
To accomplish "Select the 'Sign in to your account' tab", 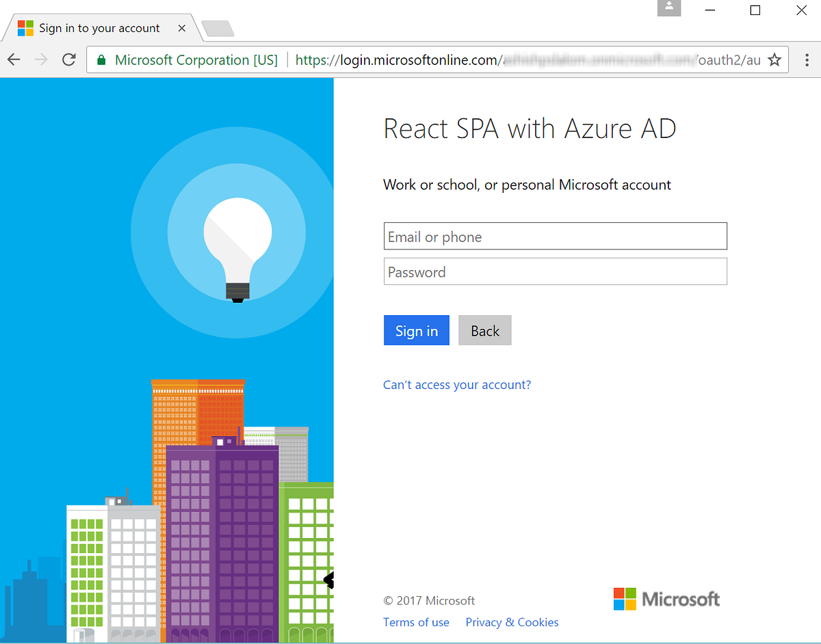I will point(99,28).
